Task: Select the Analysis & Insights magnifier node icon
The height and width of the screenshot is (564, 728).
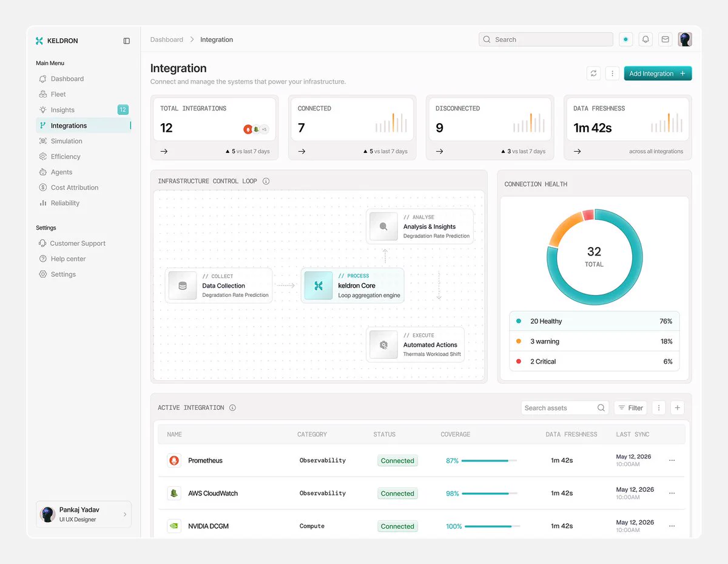Action: click(383, 226)
